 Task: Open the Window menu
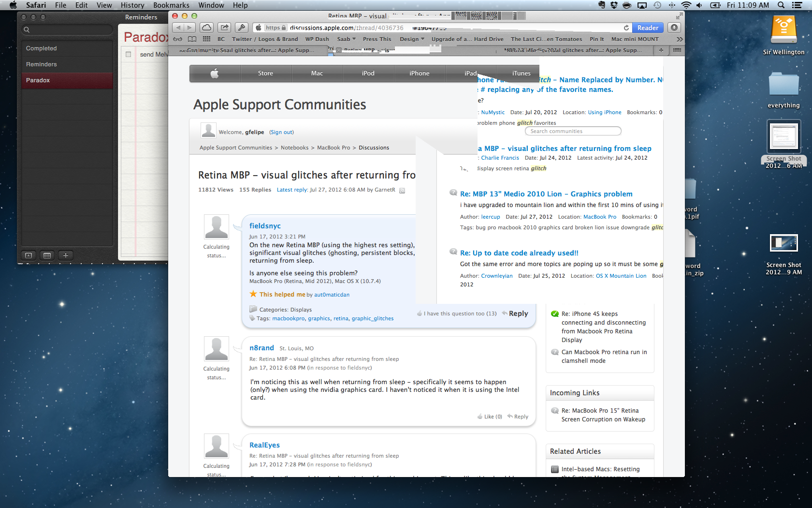click(211, 5)
